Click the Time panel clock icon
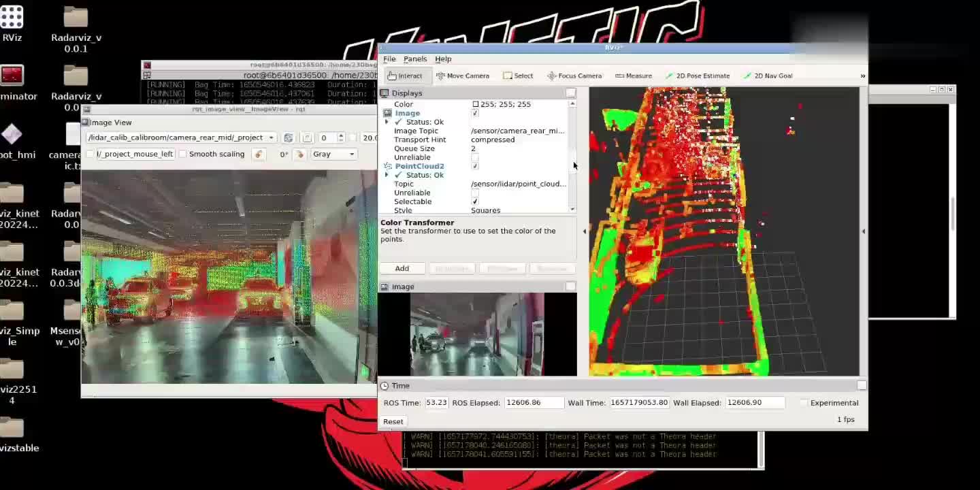Image resolution: width=980 pixels, height=490 pixels. [x=385, y=386]
